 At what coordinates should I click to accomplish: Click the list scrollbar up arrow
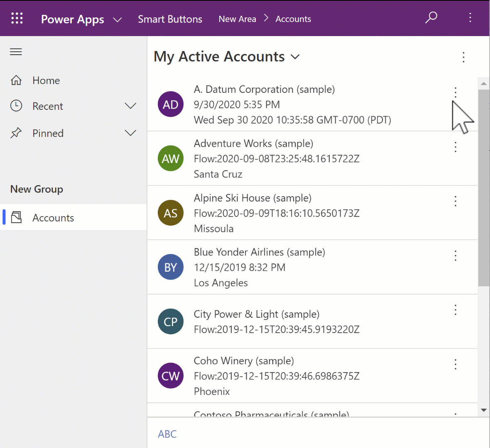point(483,83)
